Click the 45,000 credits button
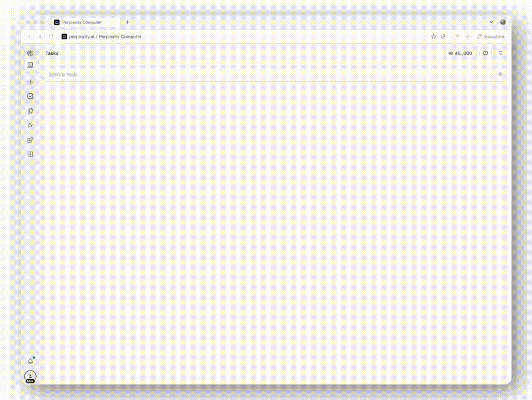The height and width of the screenshot is (400, 532). (460, 53)
